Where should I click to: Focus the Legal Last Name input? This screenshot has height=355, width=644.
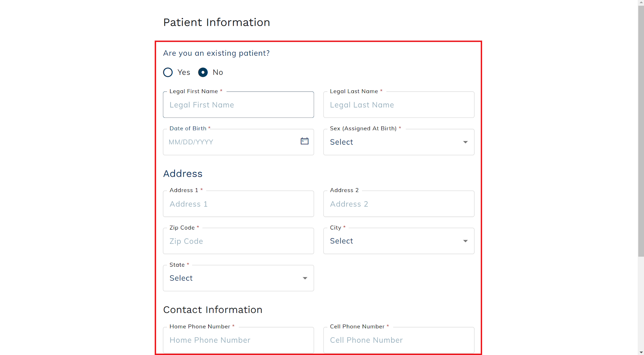click(399, 105)
